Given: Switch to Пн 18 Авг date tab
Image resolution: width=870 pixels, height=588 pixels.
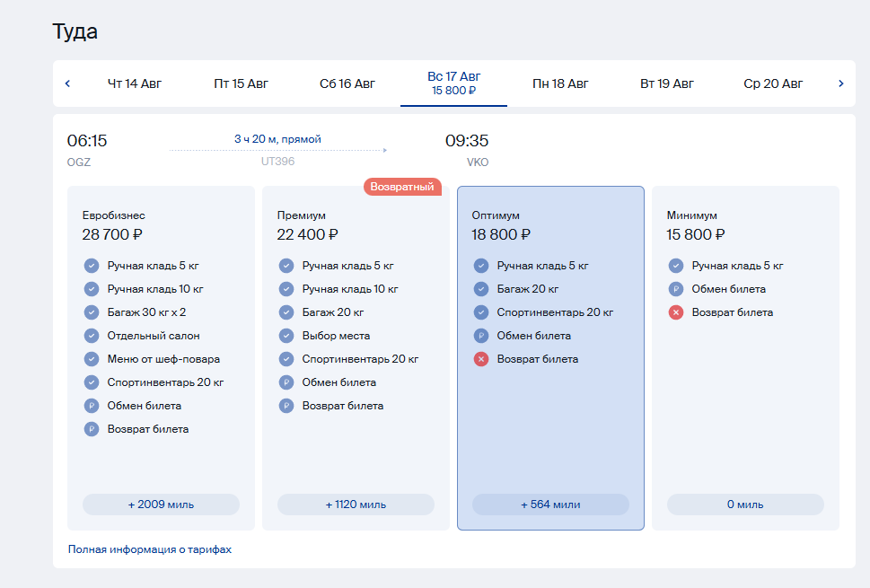Looking at the screenshot, I should [560, 83].
